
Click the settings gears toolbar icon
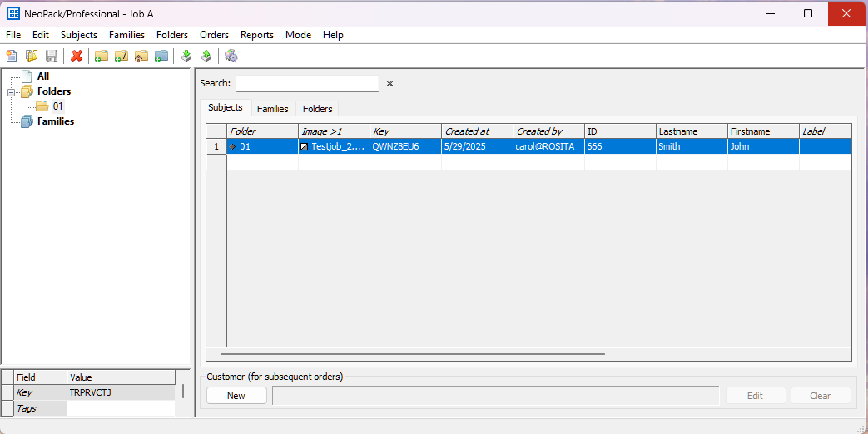point(231,55)
